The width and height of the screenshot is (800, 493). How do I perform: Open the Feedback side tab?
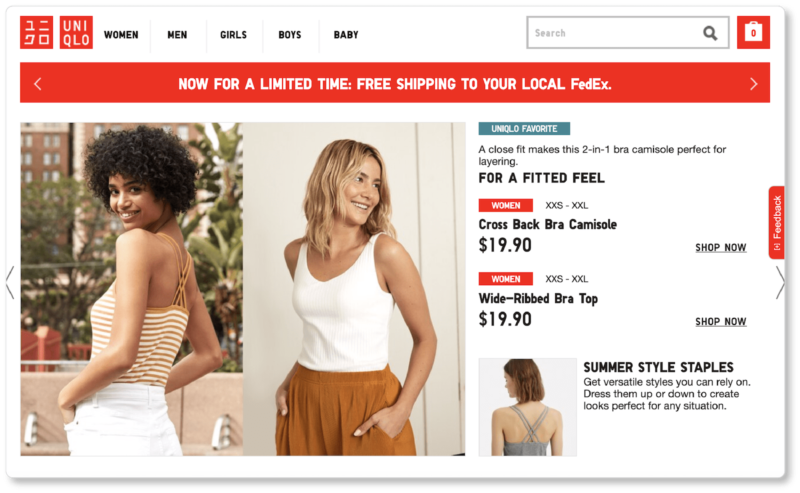pyautogui.click(x=777, y=223)
